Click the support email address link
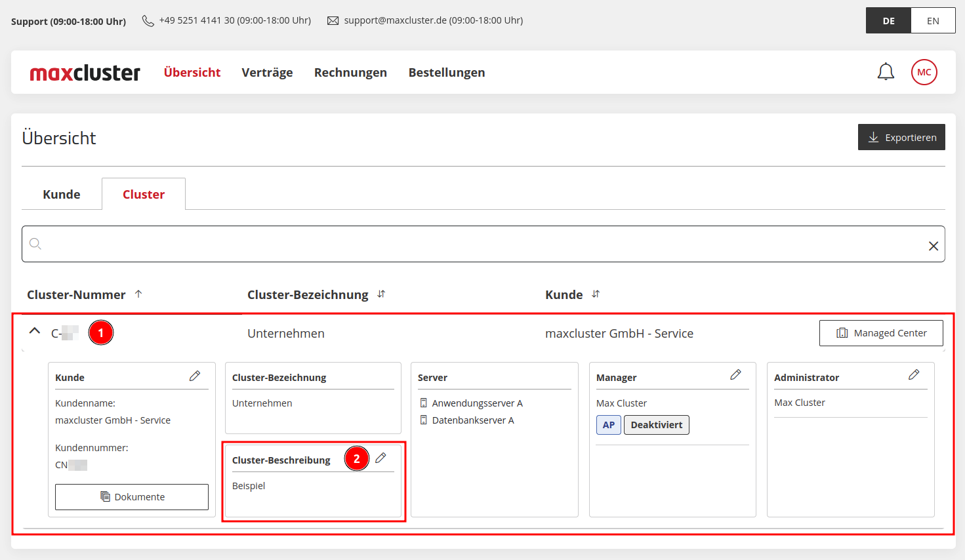Image resolution: width=965 pixels, height=560 pixels. (x=396, y=20)
